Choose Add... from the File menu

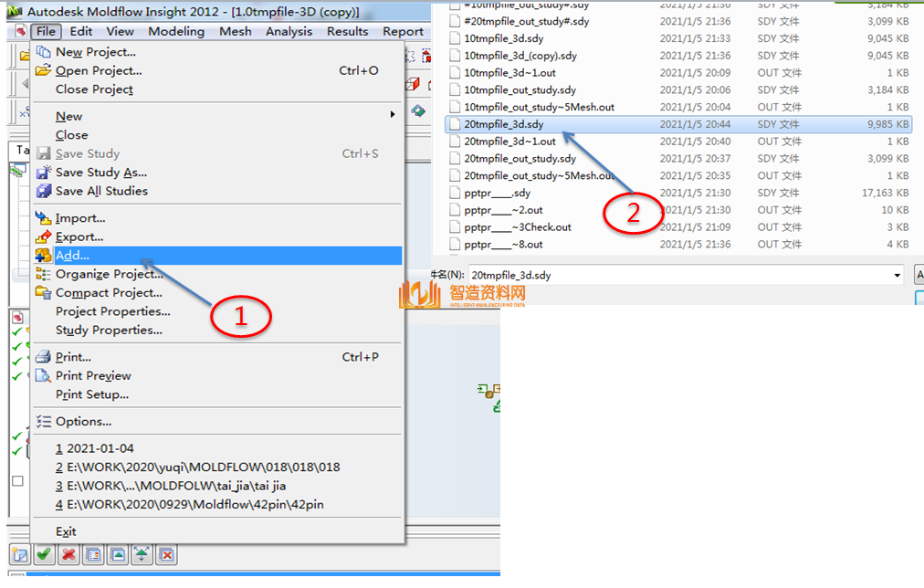click(x=72, y=256)
